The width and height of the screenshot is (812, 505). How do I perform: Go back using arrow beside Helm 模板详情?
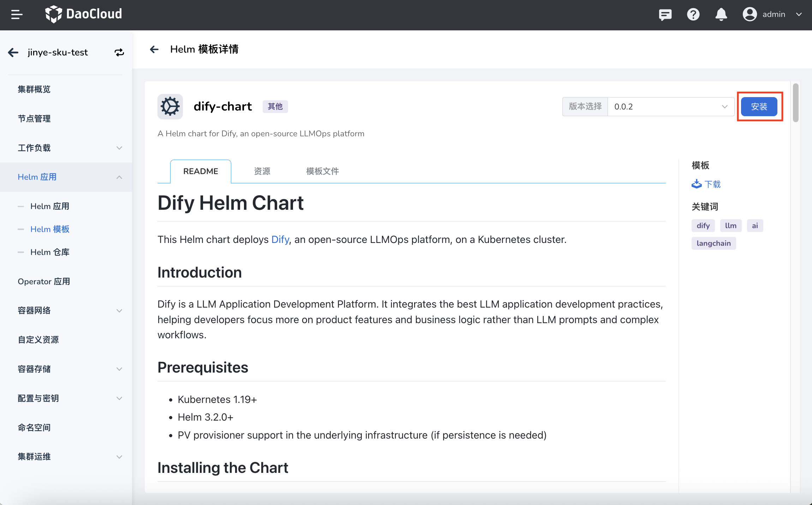coord(154,49)
